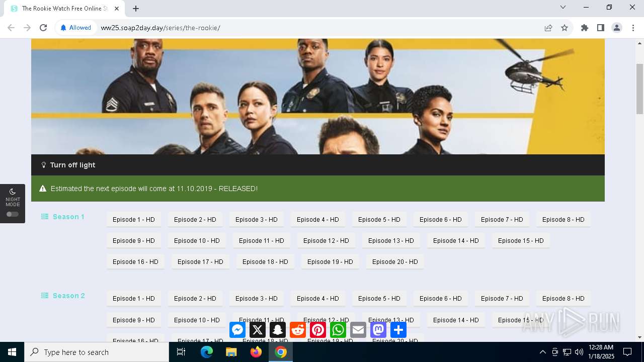Open Chrome from taskbar
This screenshot has height=362, width=644.
(x=281, y=352)
